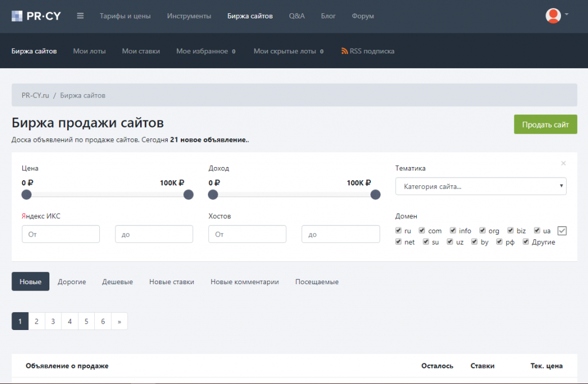Open the Q&A section
The height and width of the screenshot is (384, 588).
click(x=297, y=16)
